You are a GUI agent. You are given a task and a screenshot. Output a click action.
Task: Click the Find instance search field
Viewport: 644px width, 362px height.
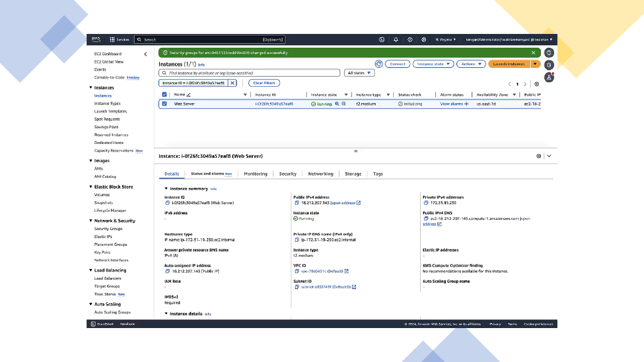pyautogui.click(x=252, y=73)
